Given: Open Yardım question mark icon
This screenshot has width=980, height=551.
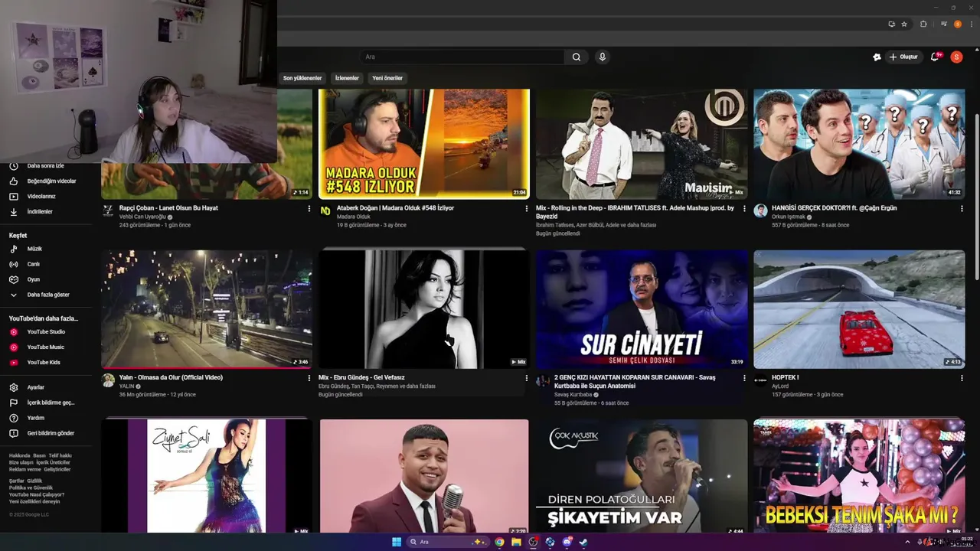Looking at the screenshot, I should point(13,418).
